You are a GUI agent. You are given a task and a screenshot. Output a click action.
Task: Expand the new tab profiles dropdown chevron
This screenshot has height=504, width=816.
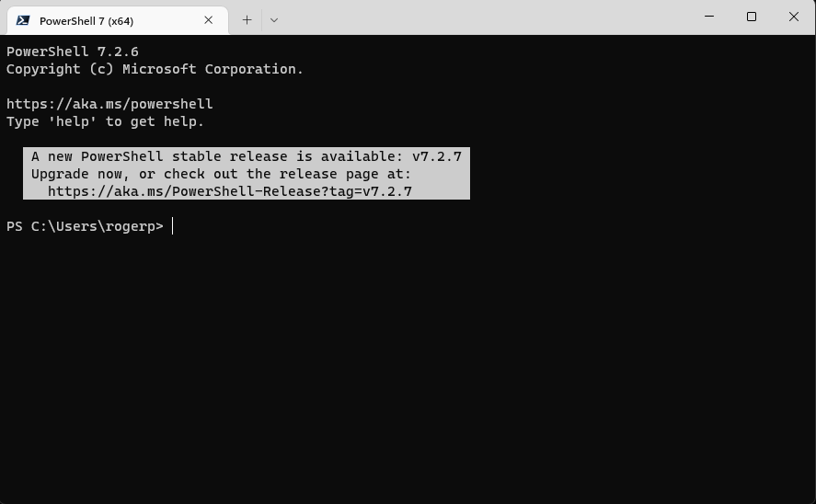274,20
